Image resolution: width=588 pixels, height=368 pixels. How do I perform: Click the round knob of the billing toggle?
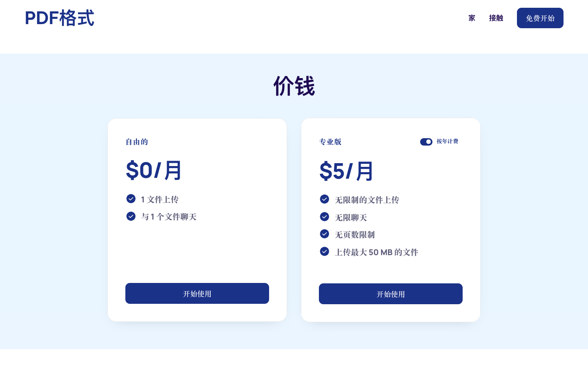(429, 142)
